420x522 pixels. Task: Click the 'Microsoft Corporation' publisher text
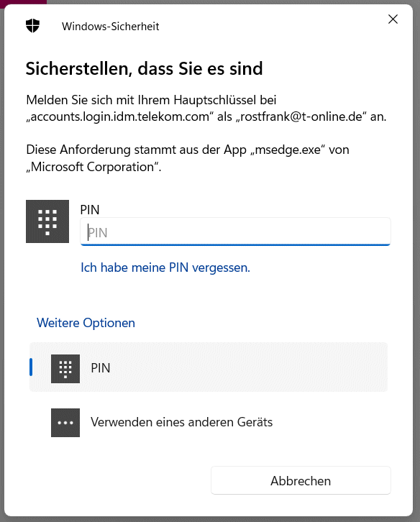click(x=92, y=167)
